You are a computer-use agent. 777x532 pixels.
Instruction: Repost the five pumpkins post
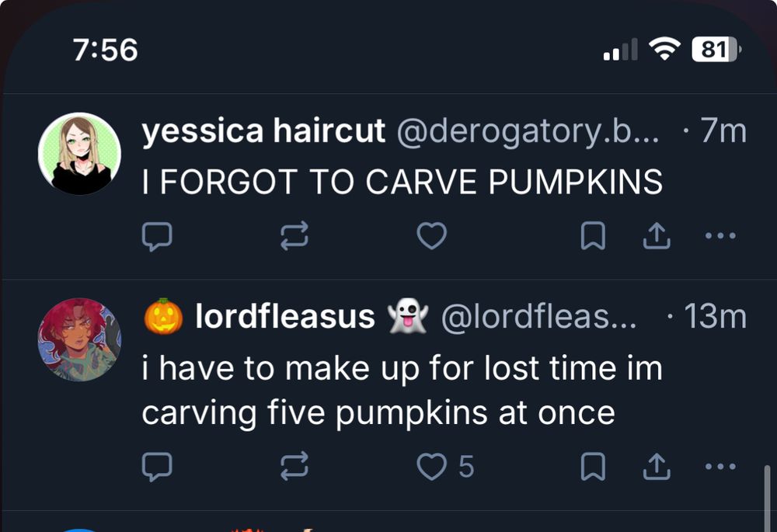coord(295,467)
